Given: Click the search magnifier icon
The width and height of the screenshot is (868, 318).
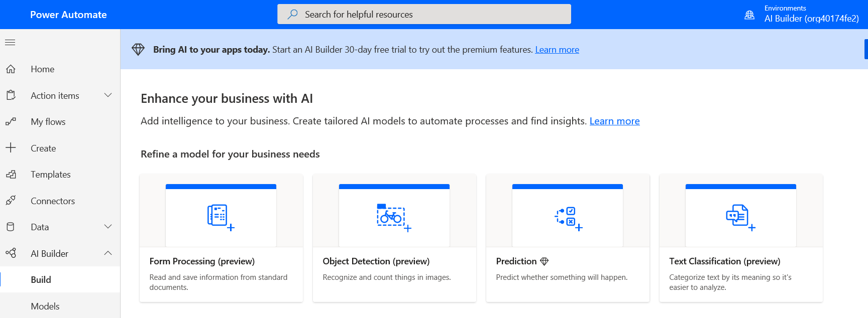Looking at the screenshot, I should (292, 14).
